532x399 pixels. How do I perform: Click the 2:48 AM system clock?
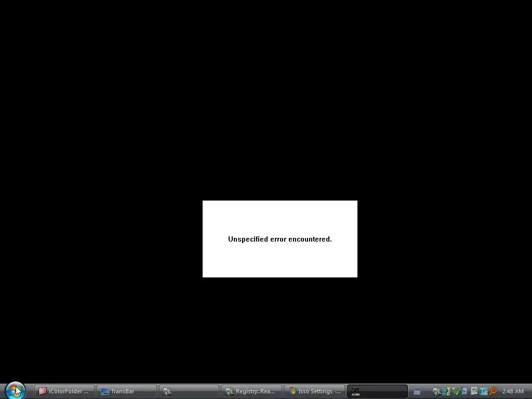coord(513,392)
